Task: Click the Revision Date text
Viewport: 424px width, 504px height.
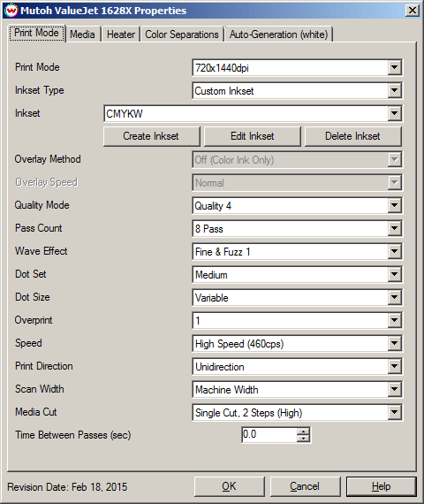Action: pyautogui.click(x=67, y=487)
